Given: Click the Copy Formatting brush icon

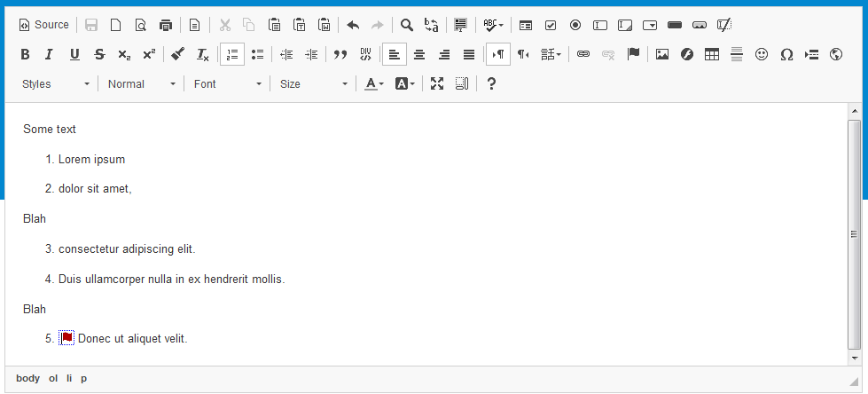Looking at the screenshot, I should click(x=177, y=54).
